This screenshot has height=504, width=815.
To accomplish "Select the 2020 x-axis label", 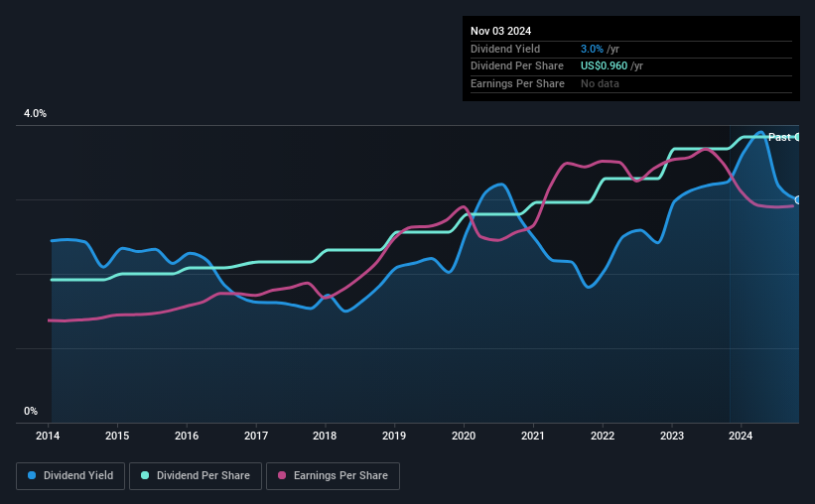I will point(464,436).
